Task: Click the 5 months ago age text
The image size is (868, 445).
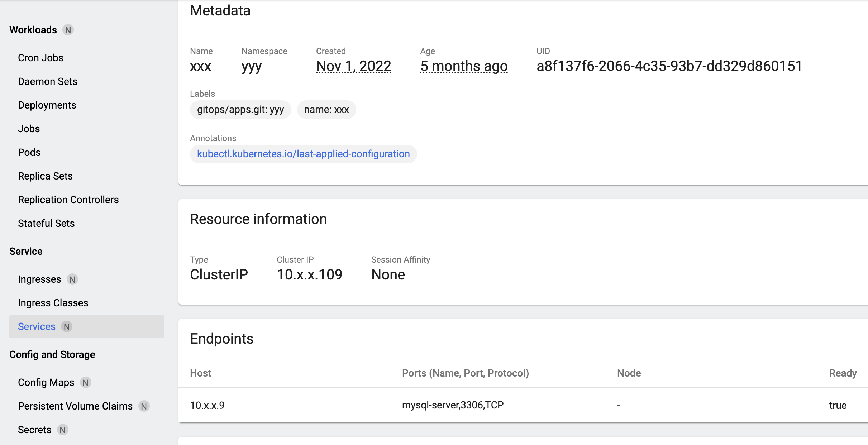Action: point(464,66)
